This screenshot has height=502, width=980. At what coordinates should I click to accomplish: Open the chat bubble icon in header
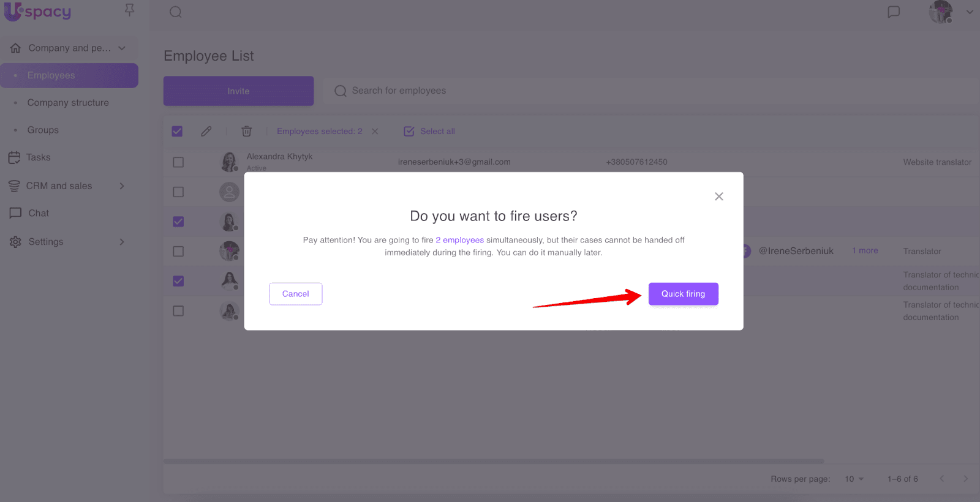point(894,12)
